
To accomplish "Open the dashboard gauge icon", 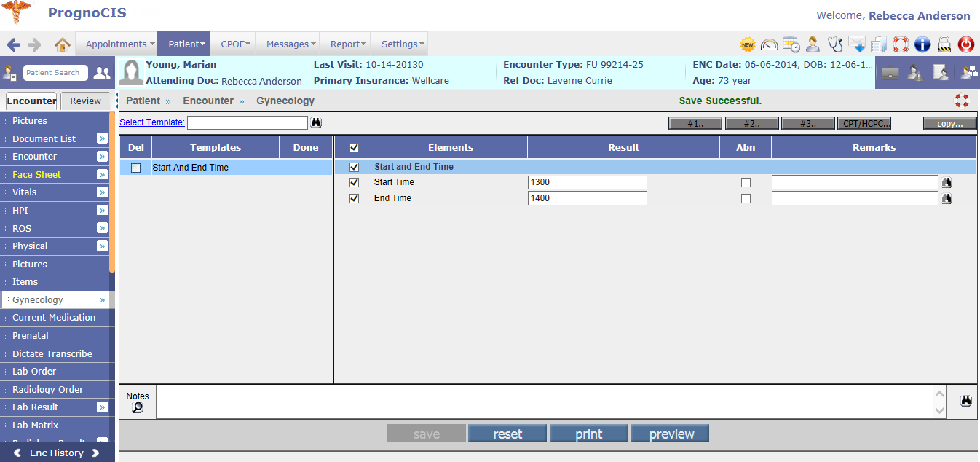I will point(770,44).
